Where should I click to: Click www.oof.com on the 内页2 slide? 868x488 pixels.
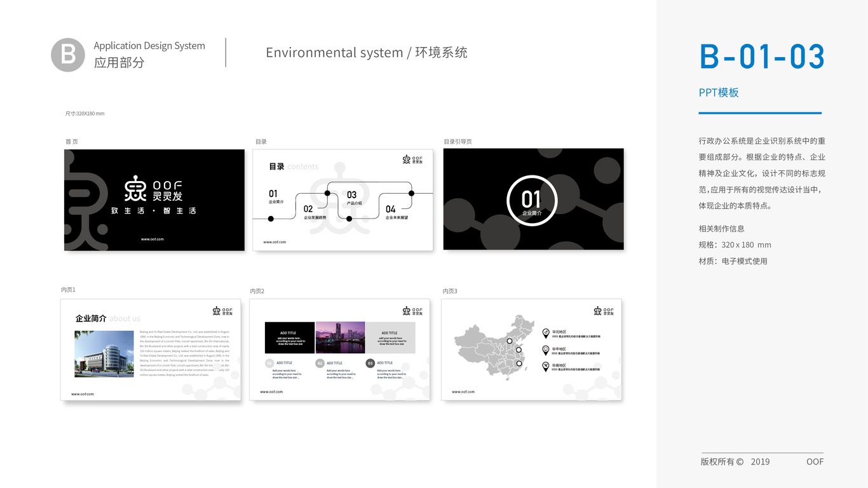271,392
